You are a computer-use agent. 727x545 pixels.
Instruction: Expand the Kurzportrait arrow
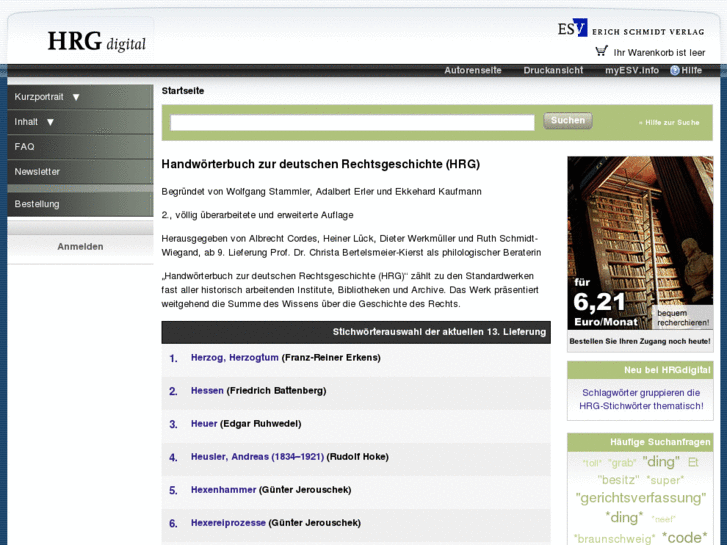click(76, 97)
